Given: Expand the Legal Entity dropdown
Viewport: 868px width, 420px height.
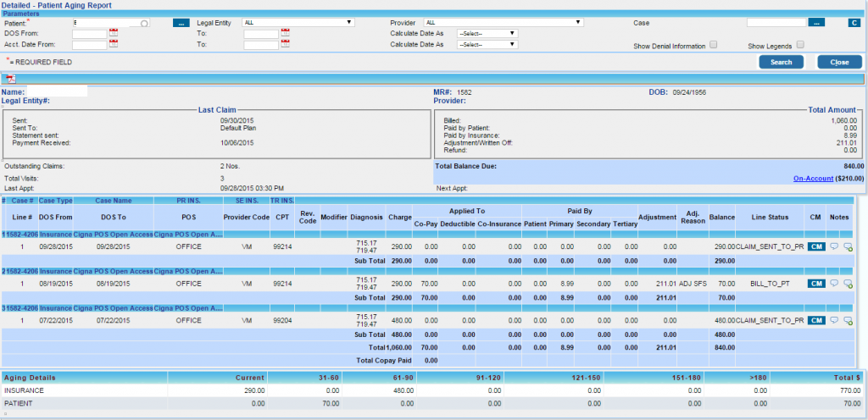Looking at the screenshot, I should [297, 22].
